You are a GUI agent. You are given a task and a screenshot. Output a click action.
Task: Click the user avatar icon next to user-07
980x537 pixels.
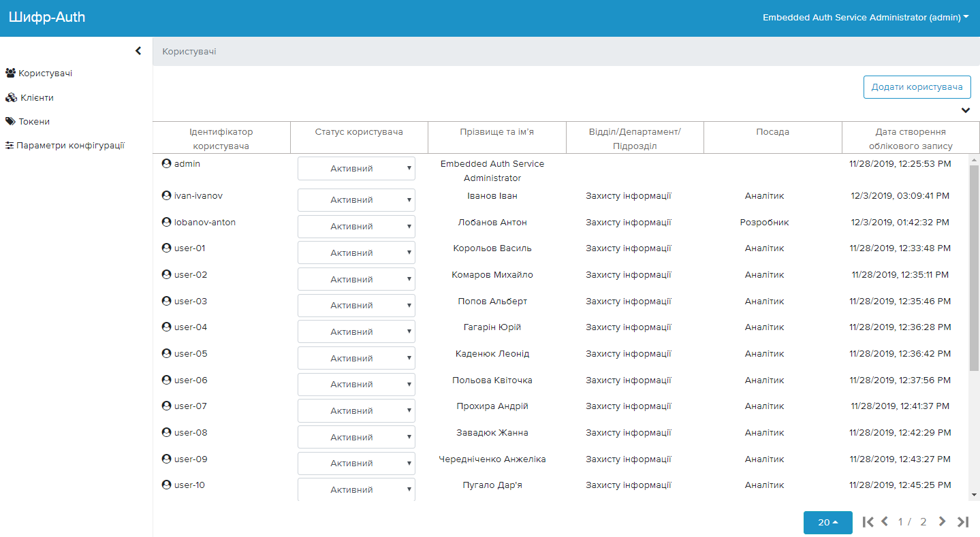[x=166, y=406]
